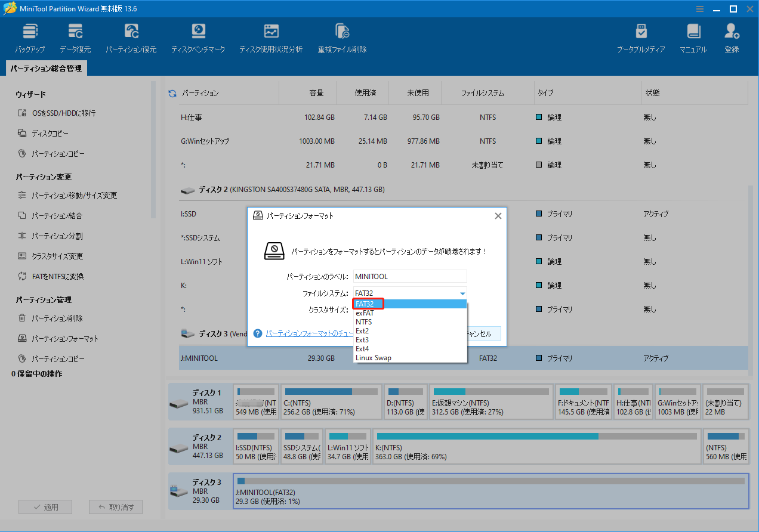Viewport: 759px width, 532px height.
Task: Open ディスク使用状況分析 (Space Analyzer)
Action: (271, 38)
